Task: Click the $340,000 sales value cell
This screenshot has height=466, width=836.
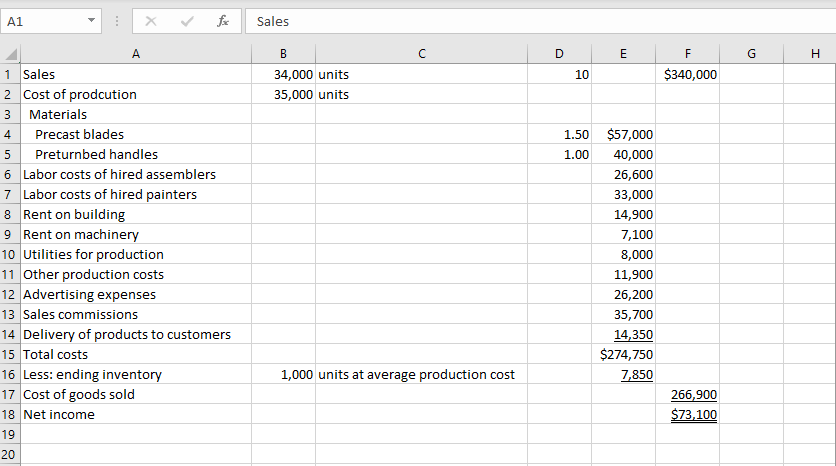Action: (687, 74)
